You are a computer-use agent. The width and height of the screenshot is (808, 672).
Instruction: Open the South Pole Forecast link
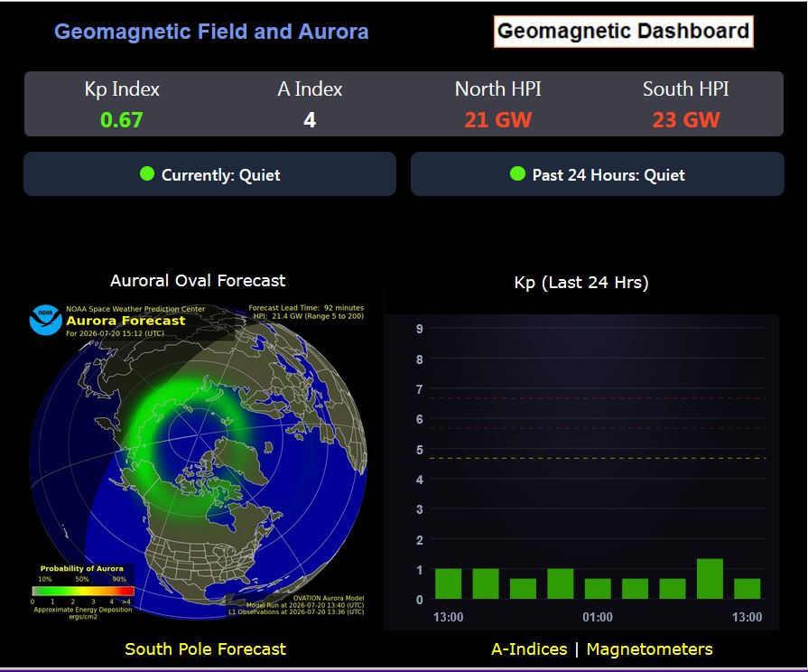pyautogui.click(x=205, y=649)
